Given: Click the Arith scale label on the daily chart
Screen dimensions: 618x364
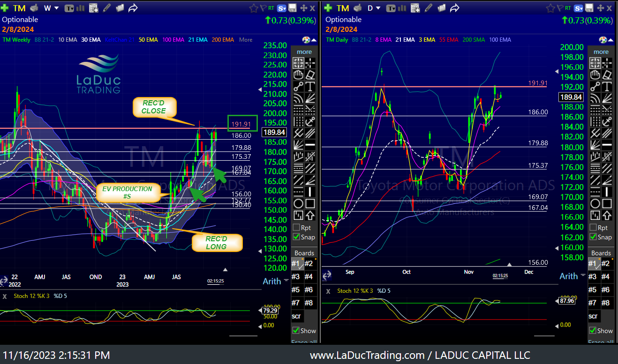Looking at the screenshot, I should tap(569, 276).
